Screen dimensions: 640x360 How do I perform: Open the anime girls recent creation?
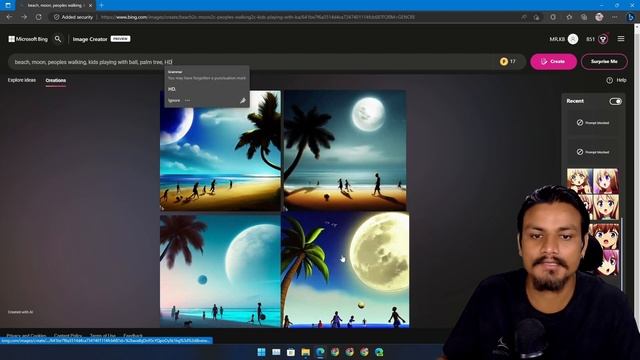coord(593,194)
